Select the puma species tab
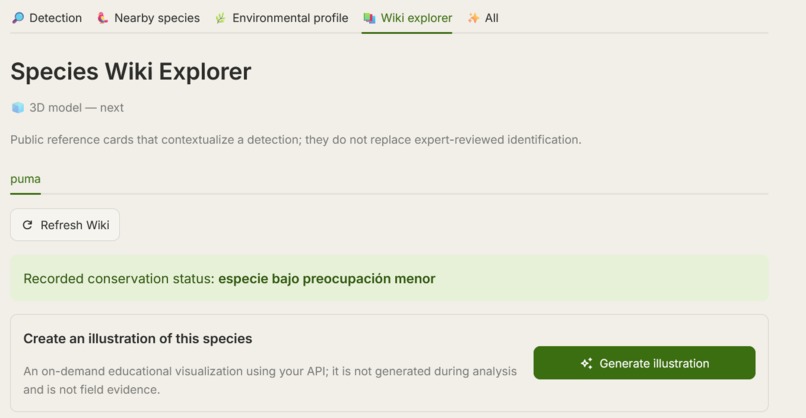 click(x=25, y=179)
